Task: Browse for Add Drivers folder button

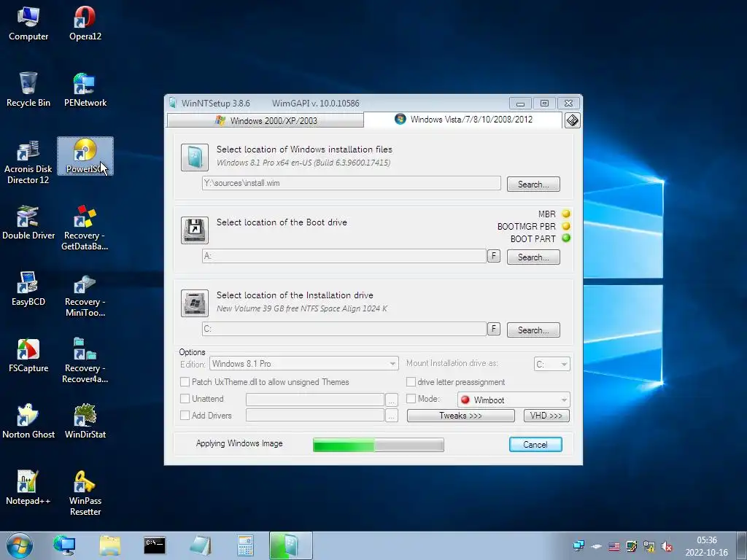Action: (x=391, y=416)
